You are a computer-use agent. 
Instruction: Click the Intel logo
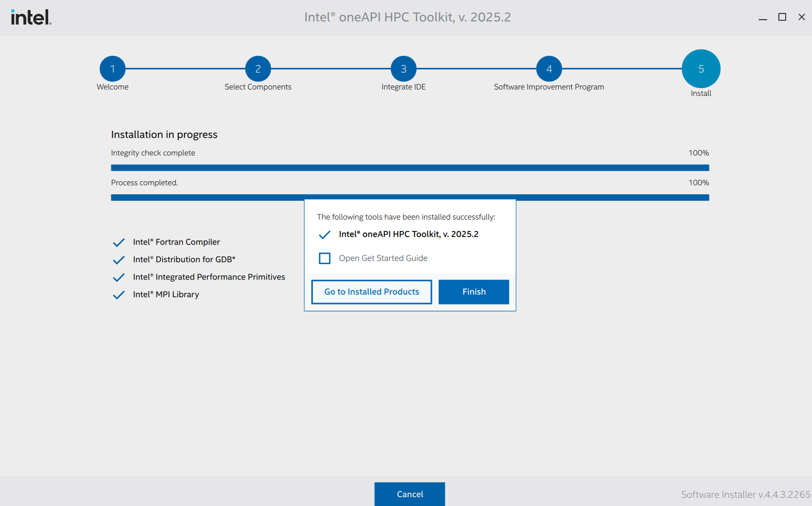[x=31, y=17]
